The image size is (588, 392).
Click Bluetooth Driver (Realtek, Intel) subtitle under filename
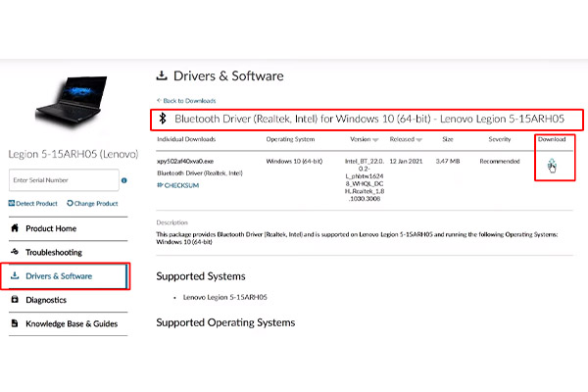[x=200, y=173]
